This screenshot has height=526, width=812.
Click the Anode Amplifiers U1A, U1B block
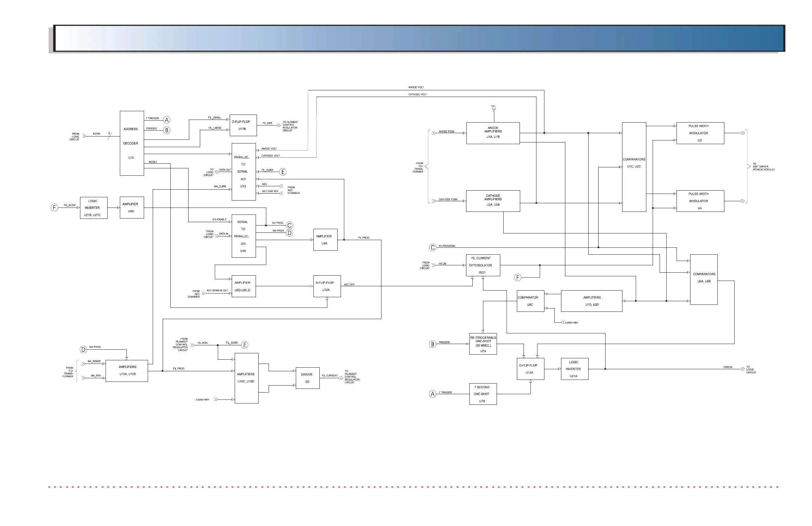[493, 133]
